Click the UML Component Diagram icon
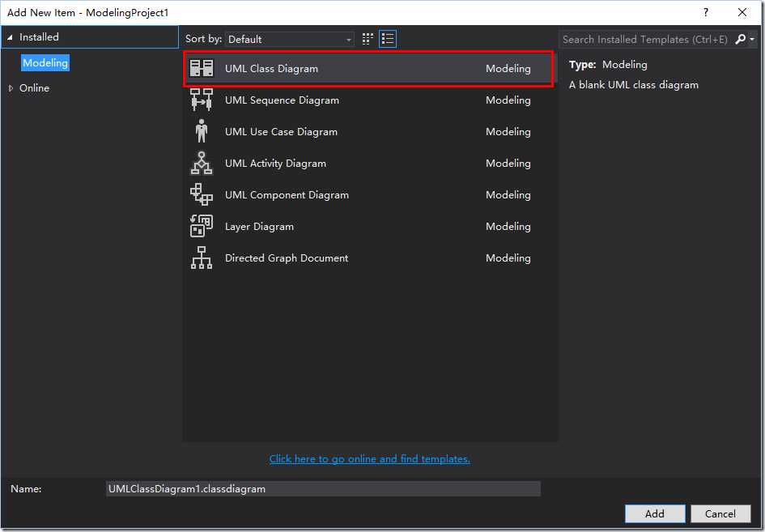 [x=202, y=194]
